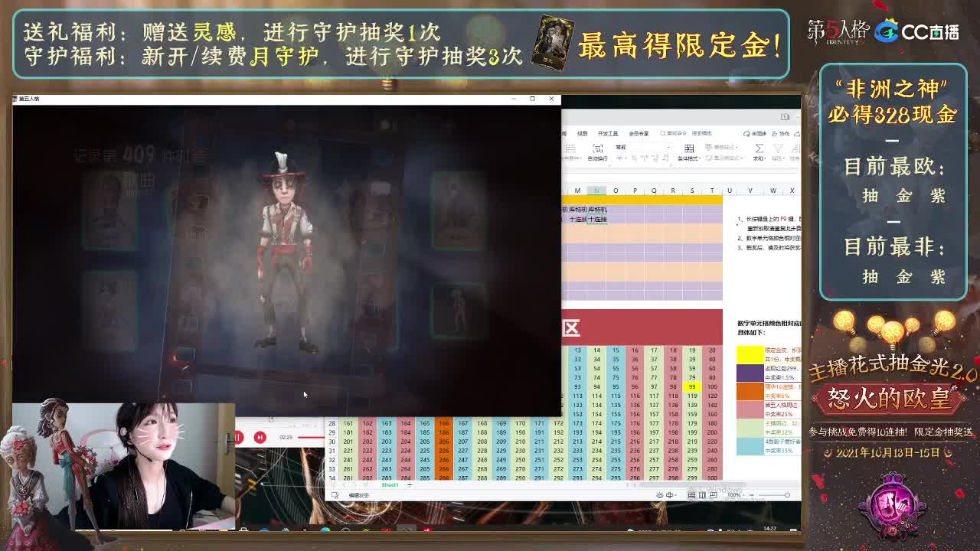Image resolution: width=980 pixels, height=551 pixels.
Task: Open the Developer Tools (开发工具) tab
Action: tap(607, 133)
